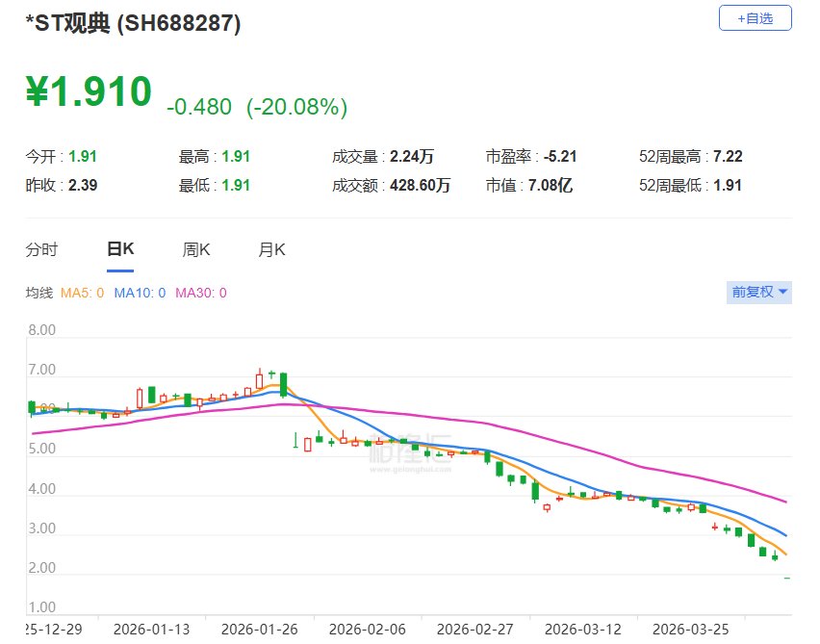Click the 1.00 price axis label
Image resolution: width=820 pixels, height=644 pixels.
[41, 607]
